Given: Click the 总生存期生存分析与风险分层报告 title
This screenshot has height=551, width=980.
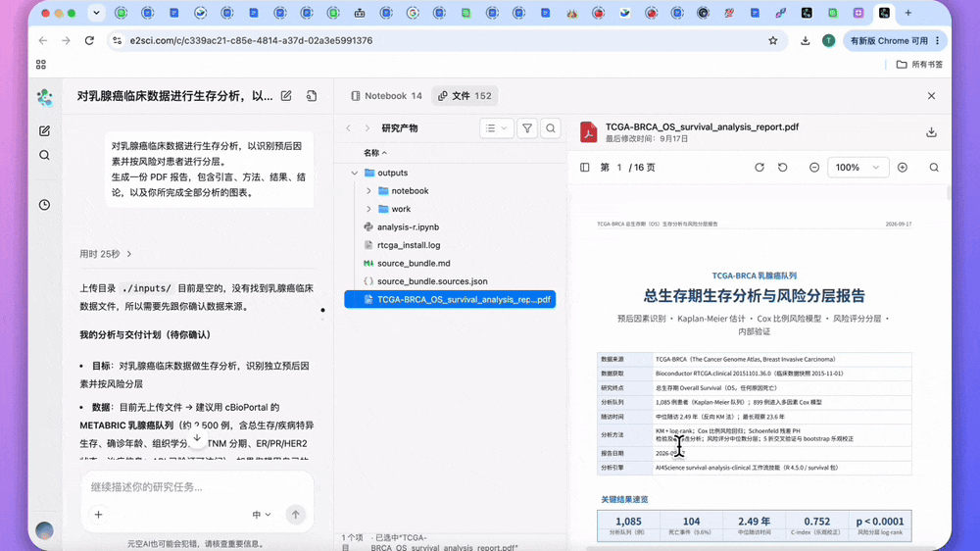Looking at the screenshot, I should (x=755, y=295).
